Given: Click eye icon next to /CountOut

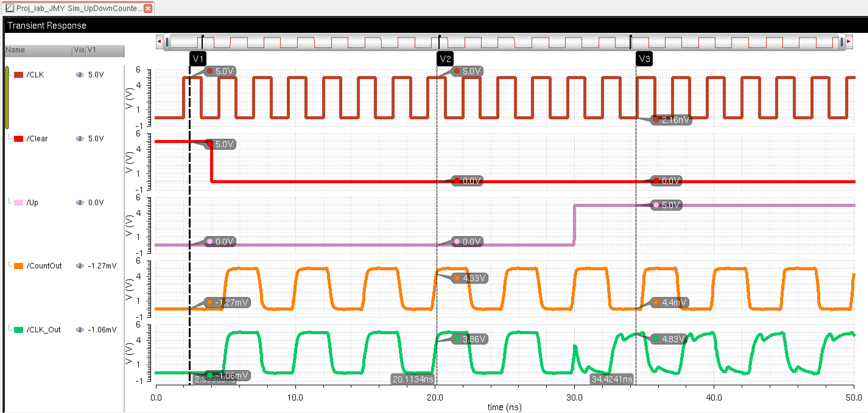Looking at the screenshot, I should pos(80,266).
